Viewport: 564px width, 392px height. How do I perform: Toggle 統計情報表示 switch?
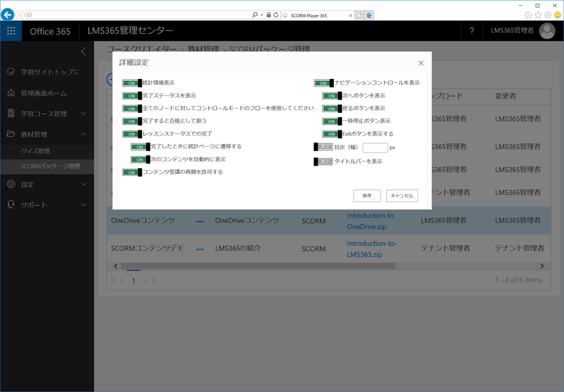(x=132, y=83)
